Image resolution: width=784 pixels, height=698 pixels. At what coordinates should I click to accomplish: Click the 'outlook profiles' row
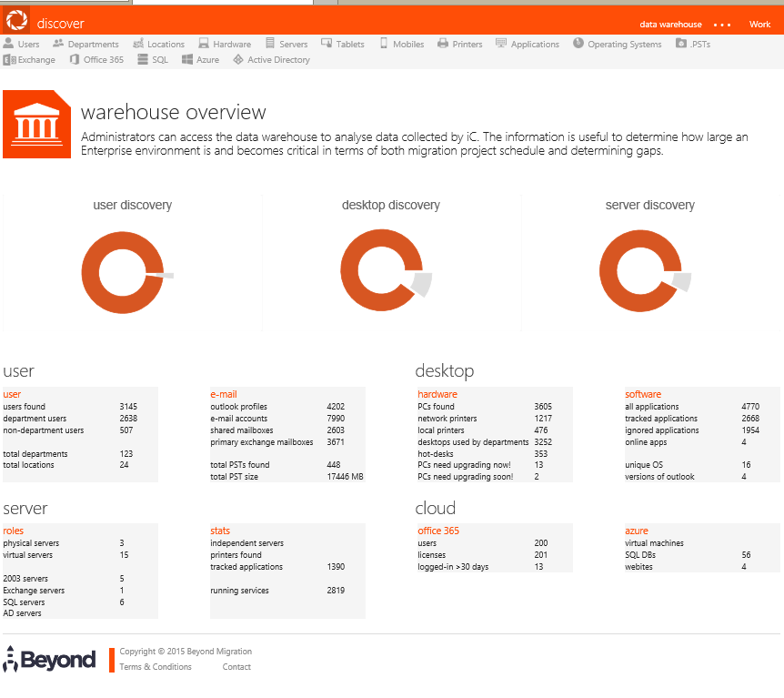[287, 406]
